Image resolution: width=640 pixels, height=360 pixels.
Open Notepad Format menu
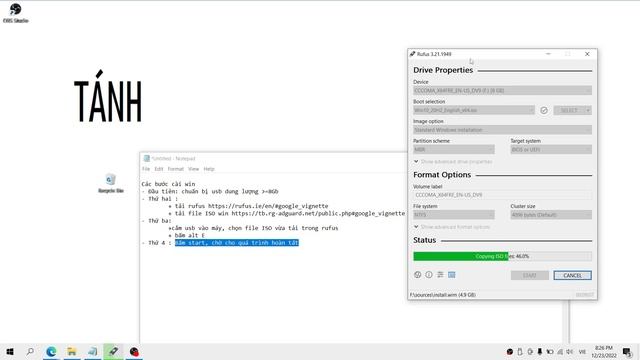(x=176, y=169)
